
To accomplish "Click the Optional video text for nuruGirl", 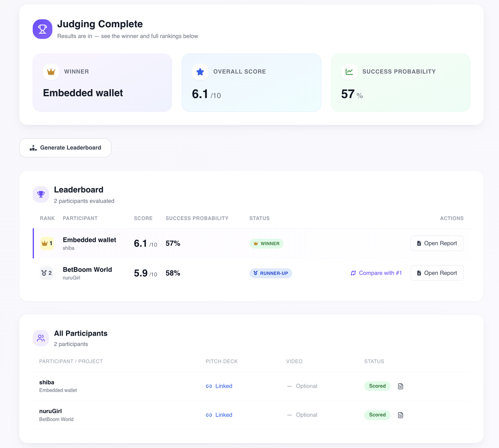I will pyautogui.click(x=306, y=415).
